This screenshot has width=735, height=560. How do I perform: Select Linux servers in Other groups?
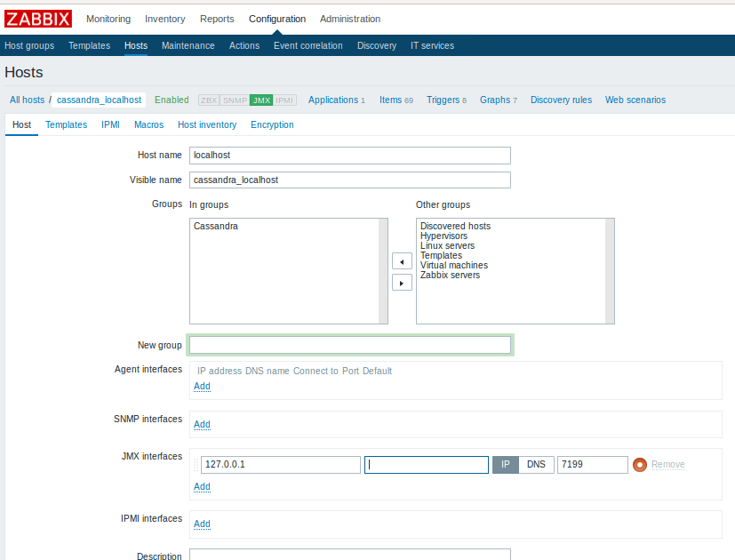click(447, 246)
